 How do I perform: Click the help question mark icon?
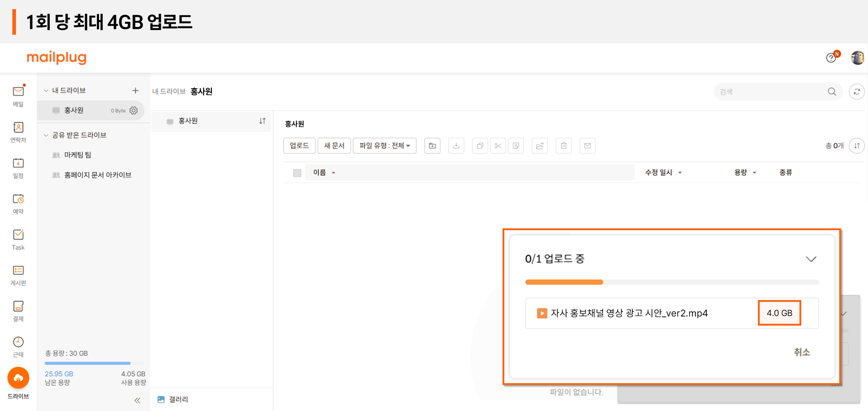click(x=831, y=58)
